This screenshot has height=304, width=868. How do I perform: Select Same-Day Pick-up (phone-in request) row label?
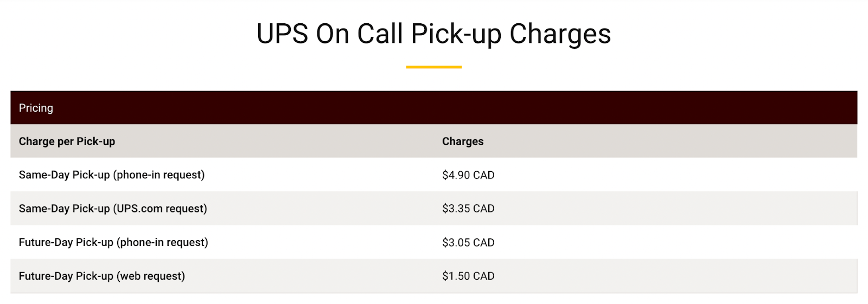point(112,175)
